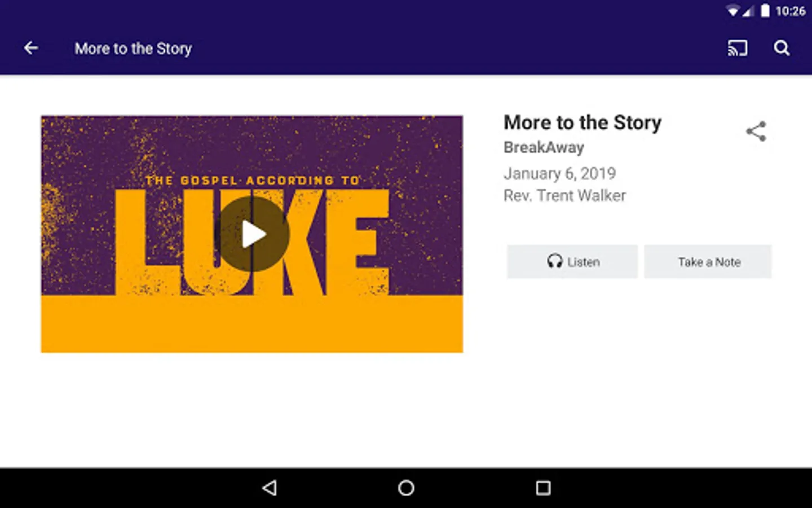Click the headphones icon on the Listen button
This screenshot has height=508, width=812.
coord(555,261)
